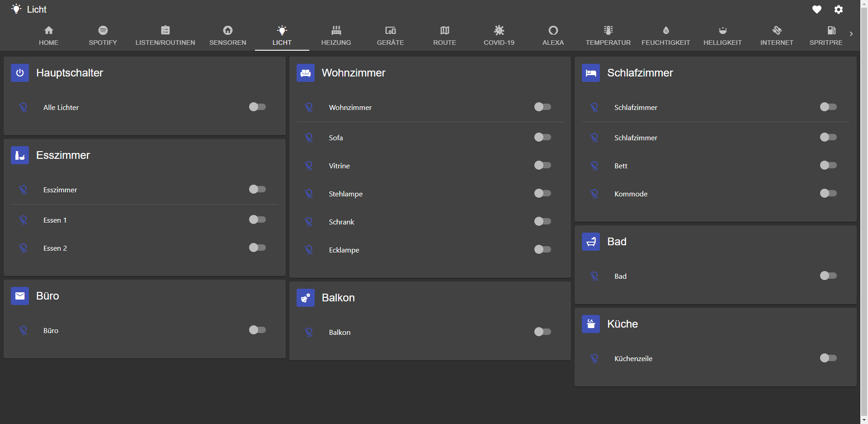Switch to the HEIZUNG tab
This screenshot has width=868, height=424.
pyautogui.click(x=336, y=36)
